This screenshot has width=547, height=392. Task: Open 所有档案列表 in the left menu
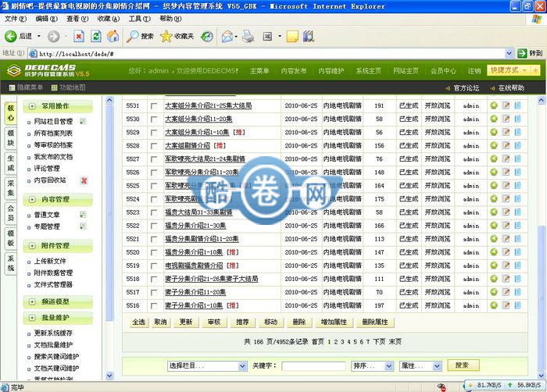[53, 134]
